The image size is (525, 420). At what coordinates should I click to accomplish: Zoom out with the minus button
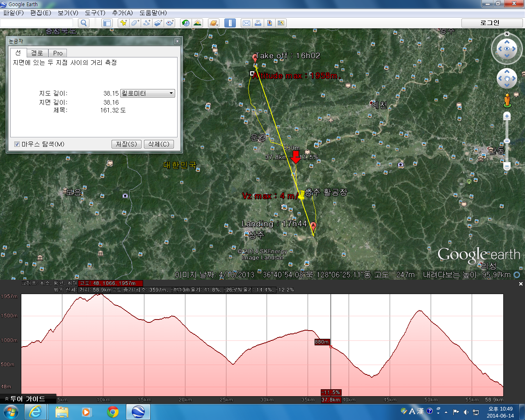point(507,166)
